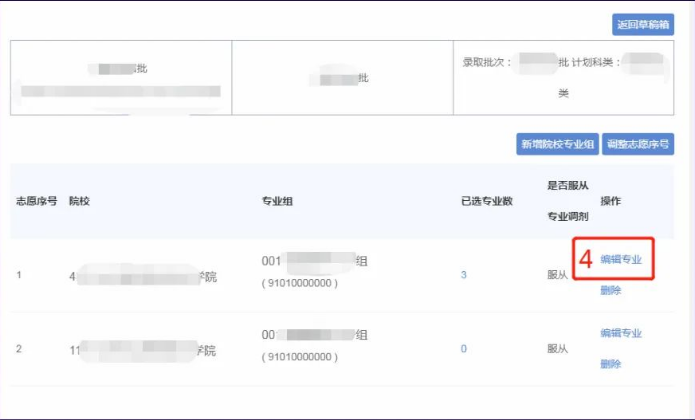Click the 已选专业数 column header
Image resolution: width=695 pixels, height=420 pixels.
(487, 201)
